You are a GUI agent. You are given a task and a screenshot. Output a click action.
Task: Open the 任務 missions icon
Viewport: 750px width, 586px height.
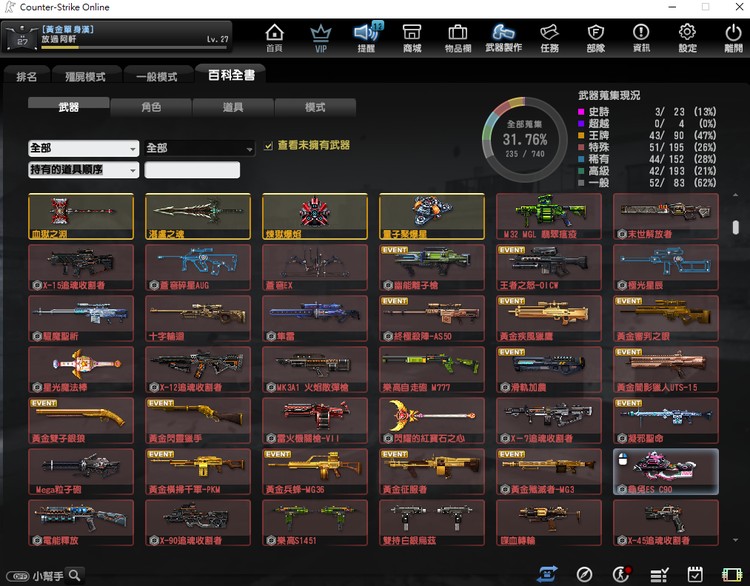coord(549,38)
